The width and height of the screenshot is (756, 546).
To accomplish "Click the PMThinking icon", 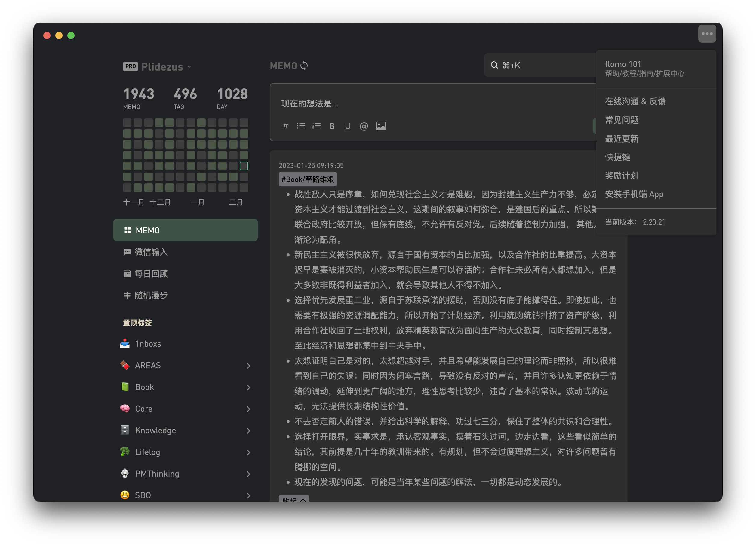I will click(x=125, y=473).
